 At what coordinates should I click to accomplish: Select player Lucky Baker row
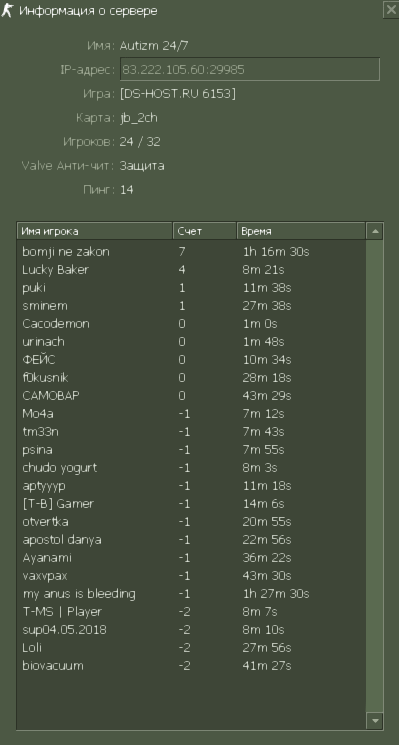pyautogui.click(x=191, y=269)
